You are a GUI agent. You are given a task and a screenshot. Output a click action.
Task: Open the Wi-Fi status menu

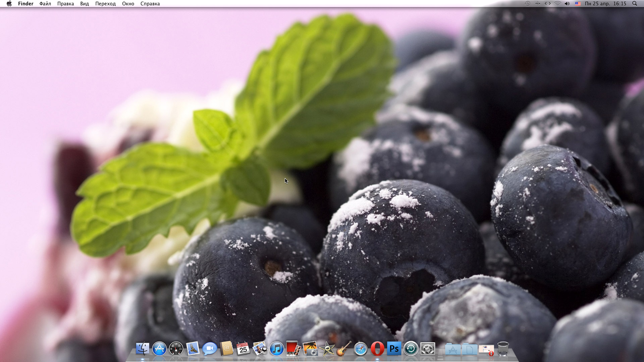558,4
